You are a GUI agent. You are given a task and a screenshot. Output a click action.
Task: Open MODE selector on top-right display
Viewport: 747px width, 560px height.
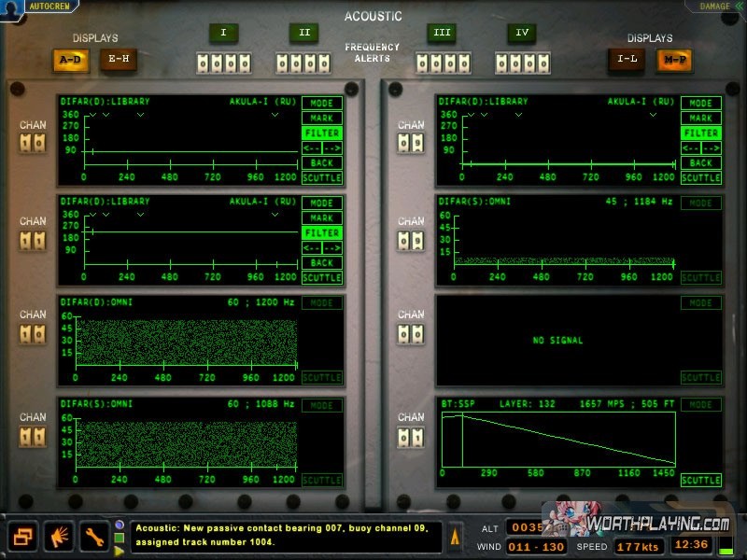[x=700, y=104]
